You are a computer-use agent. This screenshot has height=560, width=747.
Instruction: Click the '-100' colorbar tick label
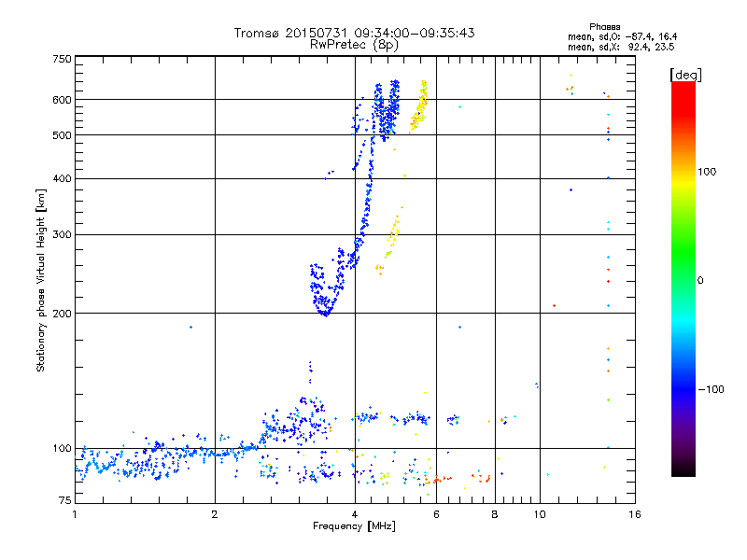(x=711, y=389)
